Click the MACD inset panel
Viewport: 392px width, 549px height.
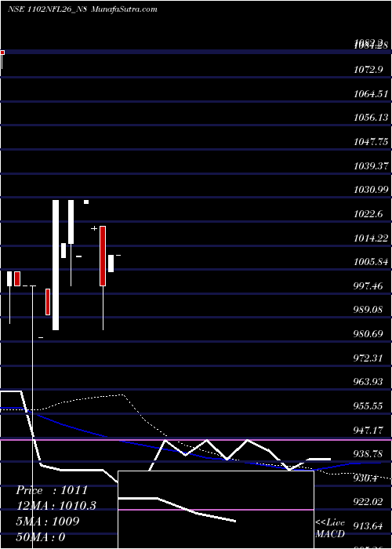tap(216, 510)
